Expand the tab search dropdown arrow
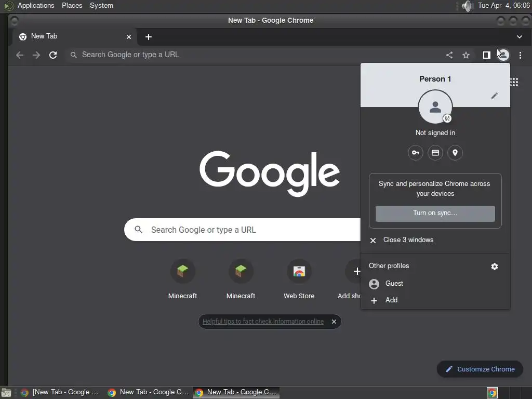This screenshot has height=399, width=532. coord(520,37)
